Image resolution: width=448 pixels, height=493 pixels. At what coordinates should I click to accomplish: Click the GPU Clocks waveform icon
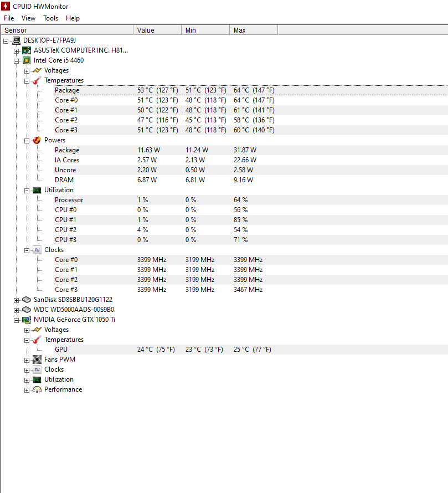pyautogui.click(x=37, y=369)
